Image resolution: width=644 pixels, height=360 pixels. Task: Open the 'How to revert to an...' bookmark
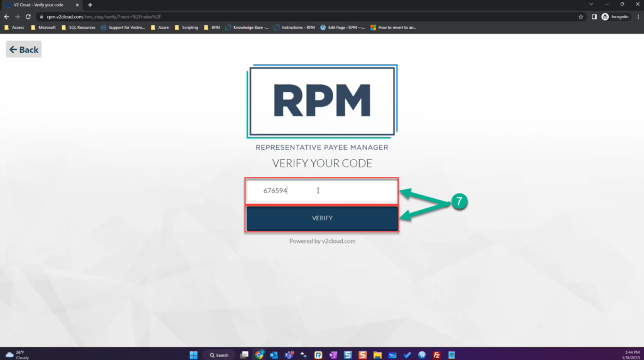(394, 28)
